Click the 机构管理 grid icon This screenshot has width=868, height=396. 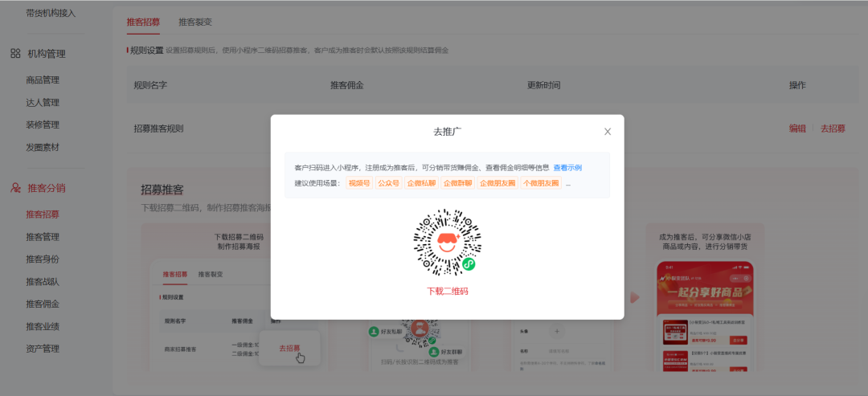click(x=15, y=54)
